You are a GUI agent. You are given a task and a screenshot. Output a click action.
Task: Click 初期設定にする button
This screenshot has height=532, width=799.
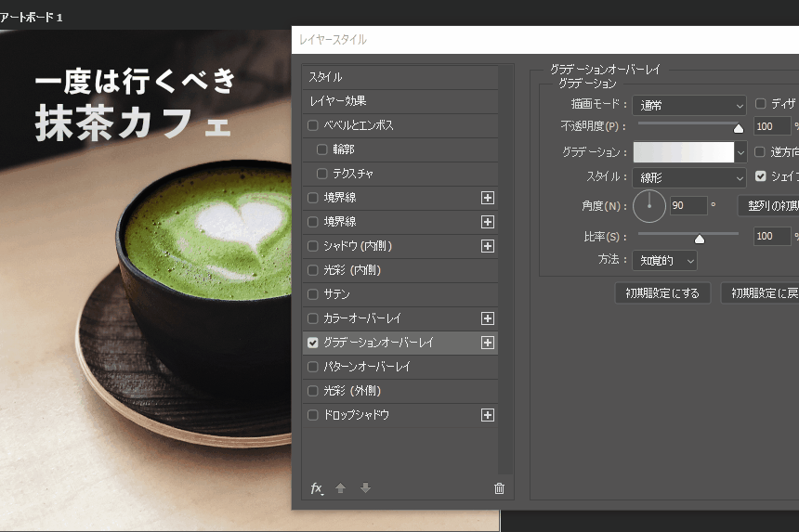coord(662,293)
